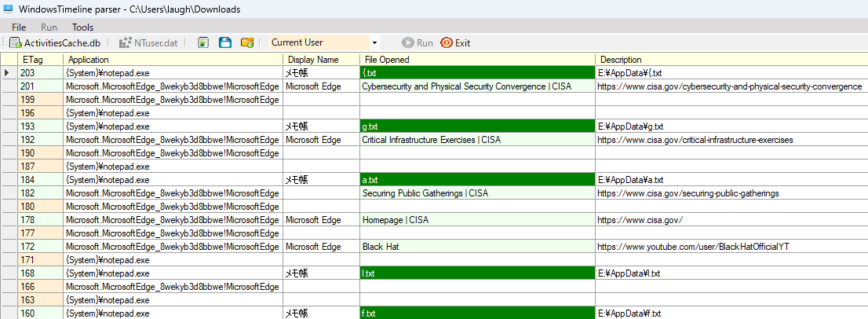
Task: Select ETag 199 cell
Action: [x=41, y=100]
